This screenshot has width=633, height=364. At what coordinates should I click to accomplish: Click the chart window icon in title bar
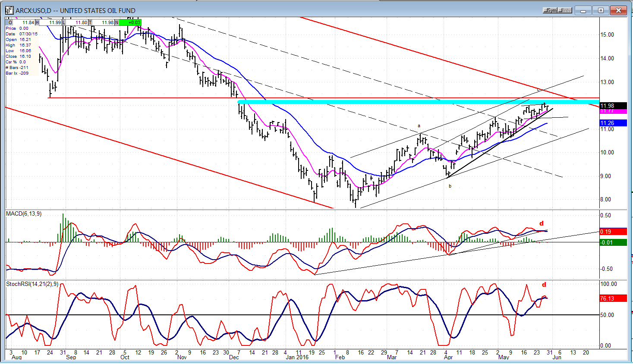point(9,10)
